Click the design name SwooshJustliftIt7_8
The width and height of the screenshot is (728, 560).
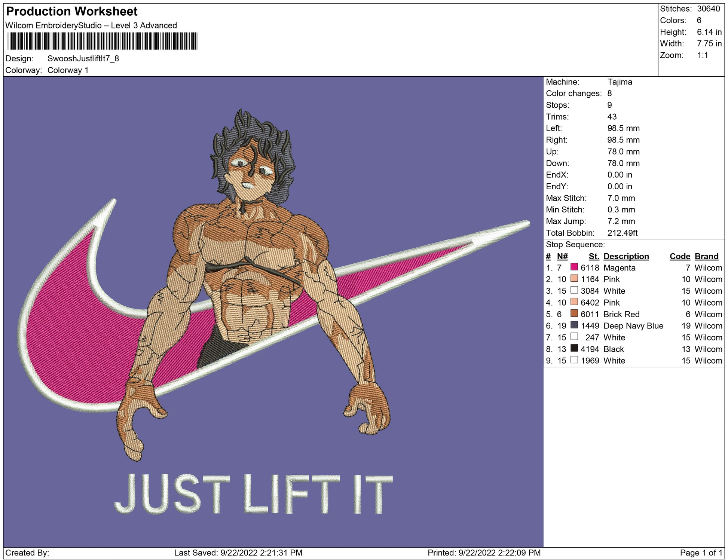(x=83, y=58)
